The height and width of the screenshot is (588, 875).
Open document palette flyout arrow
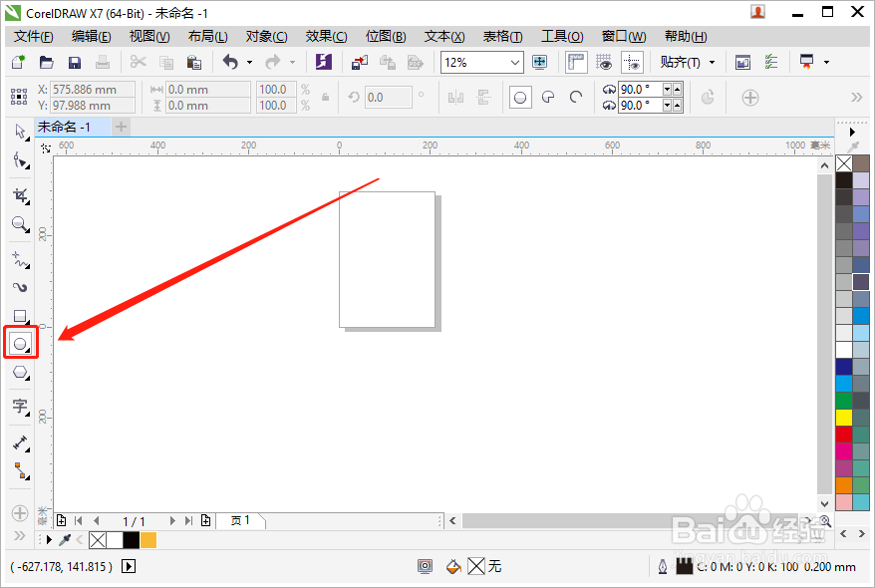tap(49, 540)
